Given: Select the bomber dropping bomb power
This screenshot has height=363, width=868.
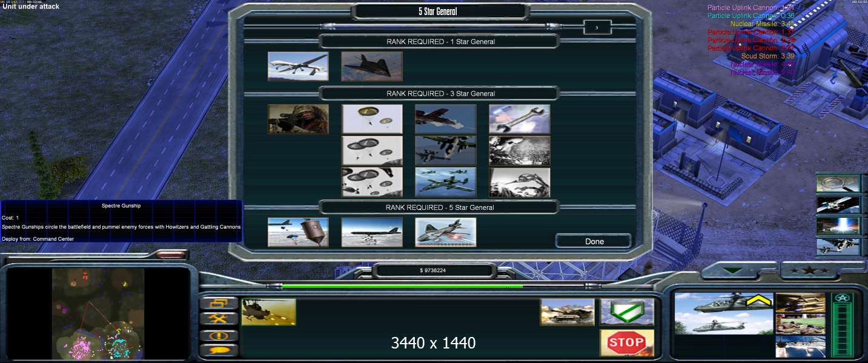Looking at the screenshot, I should [x=372, y=232].
